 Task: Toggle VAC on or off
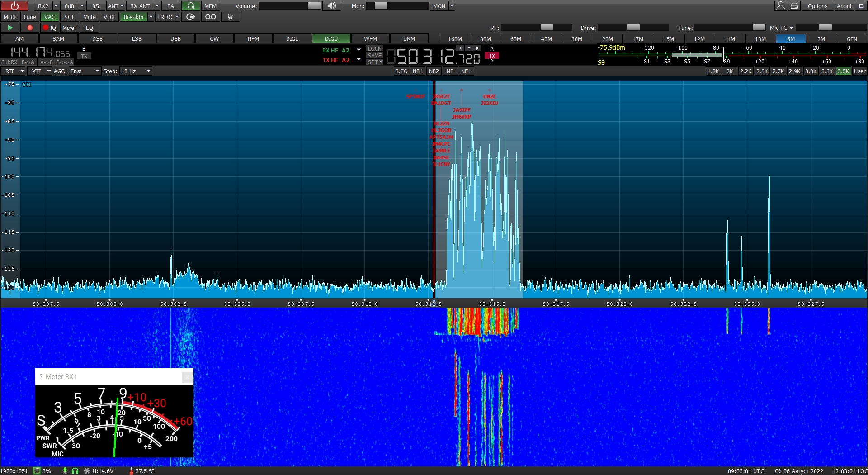[x=50, y=17]
